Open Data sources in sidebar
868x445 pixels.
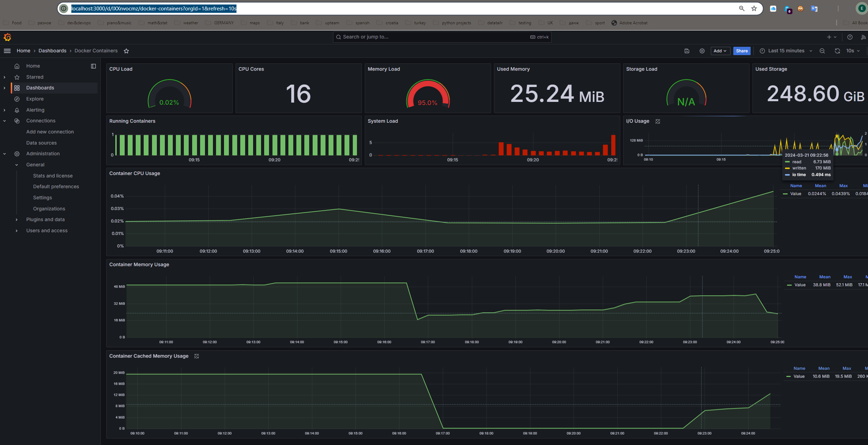pos(41,143)
